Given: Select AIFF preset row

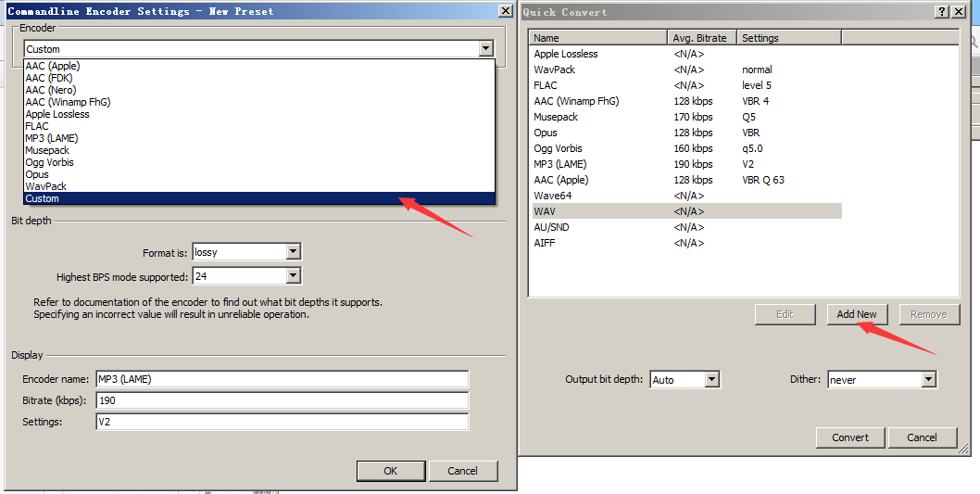Looking at the screenshot, I should point(687,243).
